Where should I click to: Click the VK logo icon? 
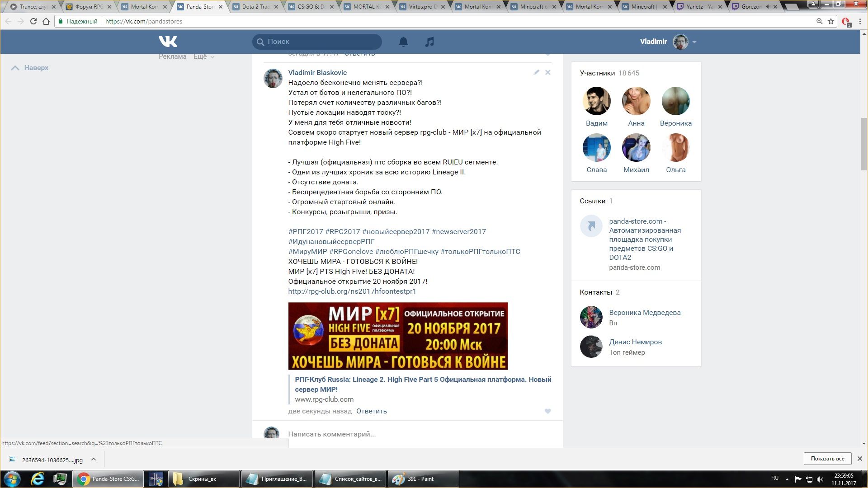168,42
